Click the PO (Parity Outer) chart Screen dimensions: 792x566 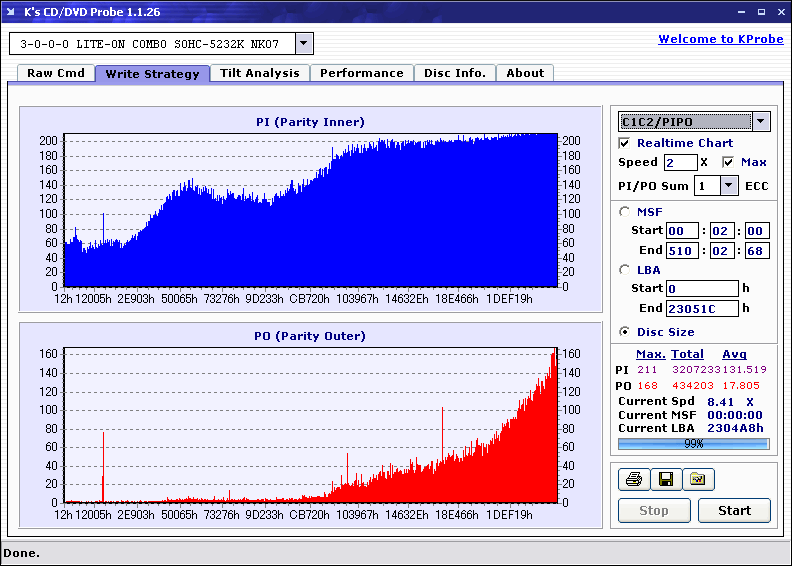click(311, 425)
